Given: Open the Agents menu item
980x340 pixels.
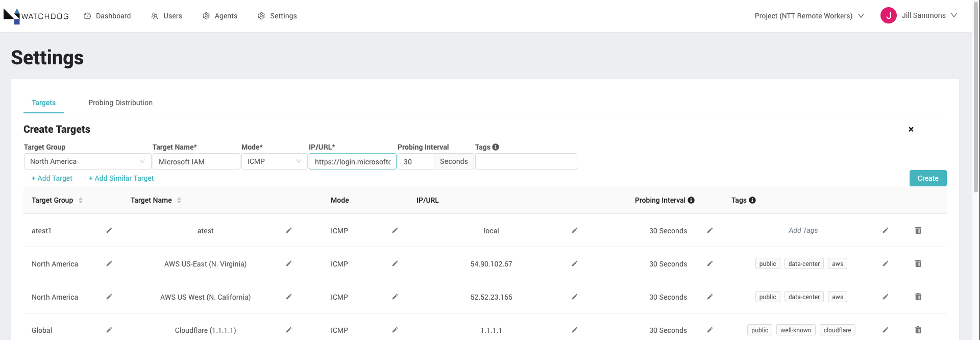Looking at the screenshot, I should pyautogui.click(x=220, y=16).
